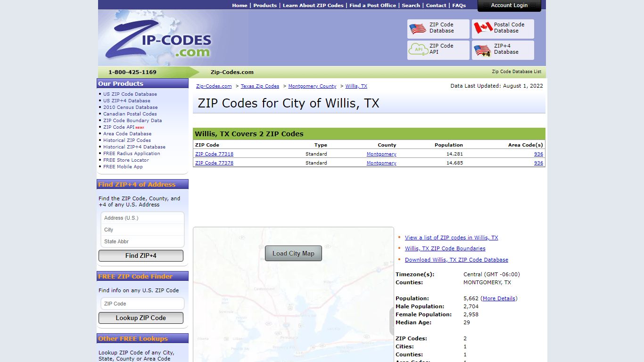Image resolution: width=644 pixels, height=362 pixels.
Task: Open 2010 Census Database sidebar link
Action: tap(131, 107)
